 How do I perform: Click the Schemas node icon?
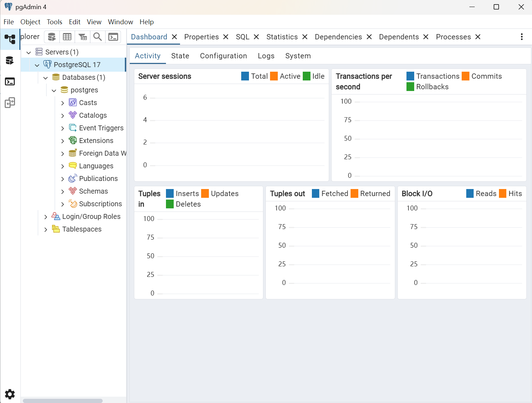coord(73,191)
